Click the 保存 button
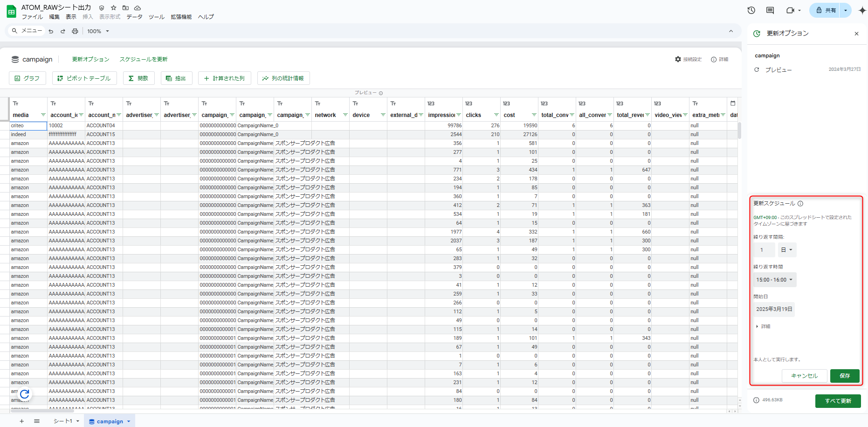 point(844,376)
